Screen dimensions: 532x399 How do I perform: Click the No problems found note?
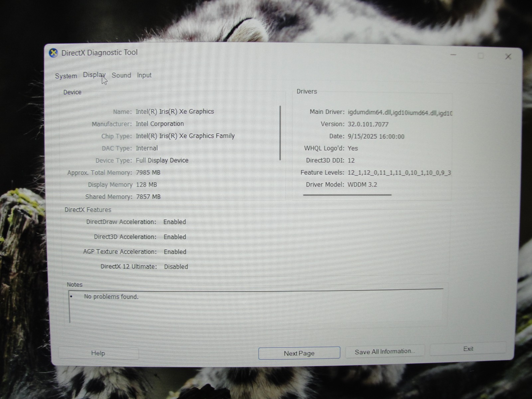point(111,297)
